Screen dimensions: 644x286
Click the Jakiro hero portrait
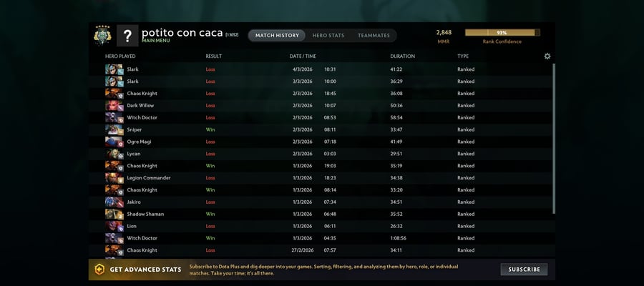click(114, 202)
